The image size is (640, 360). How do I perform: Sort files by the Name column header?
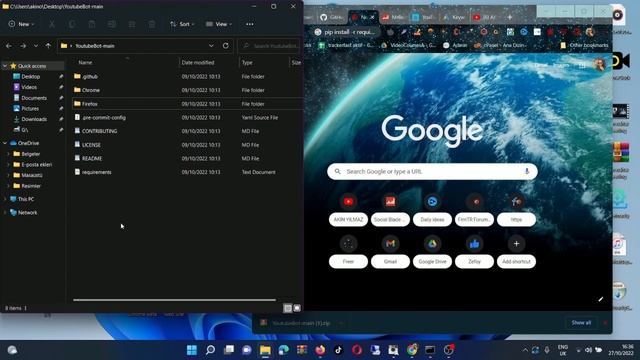[85, 62]
